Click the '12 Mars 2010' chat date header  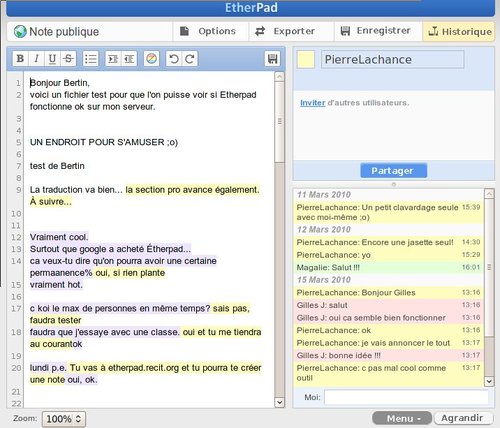pos(324,230)
